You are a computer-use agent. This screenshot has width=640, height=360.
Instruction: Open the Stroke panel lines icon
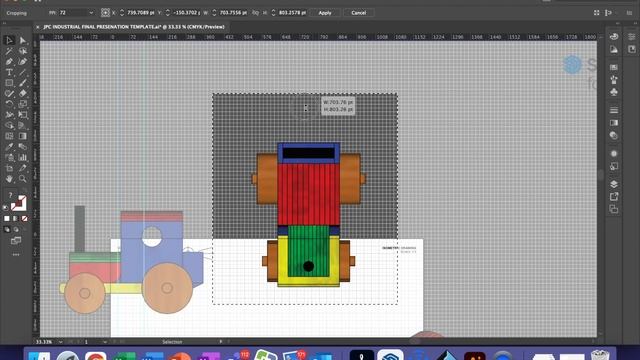tap(614, 110)
